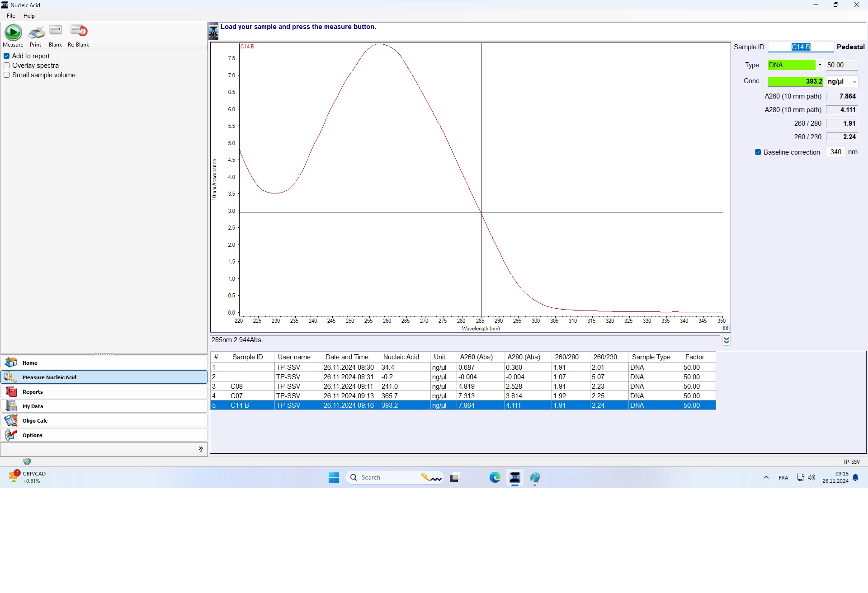Open the sample Type DNA dropdown
Screen dimensions: 868x593
820,65
